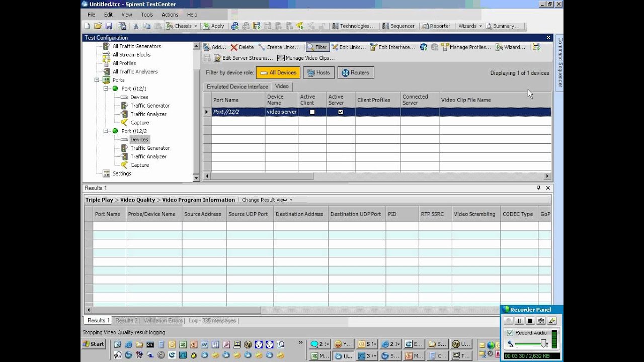Open the View menu
Viewport: 644px width, 362px height.
coord(127,15)
